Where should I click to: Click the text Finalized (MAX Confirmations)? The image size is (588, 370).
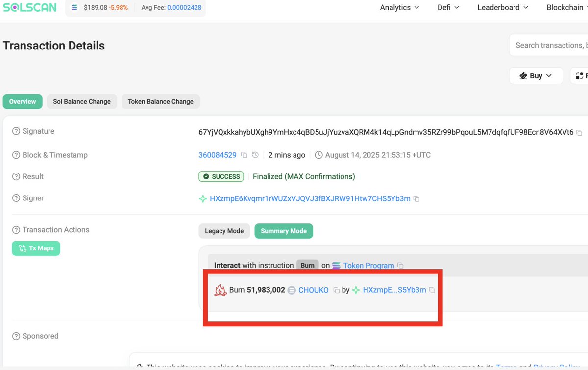pyautogui.click(x=304, y=176)
